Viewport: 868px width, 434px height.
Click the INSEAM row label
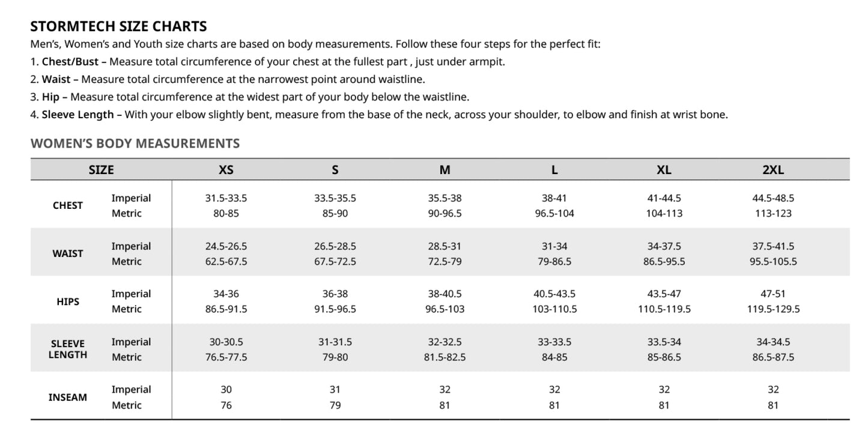(68, 397)
